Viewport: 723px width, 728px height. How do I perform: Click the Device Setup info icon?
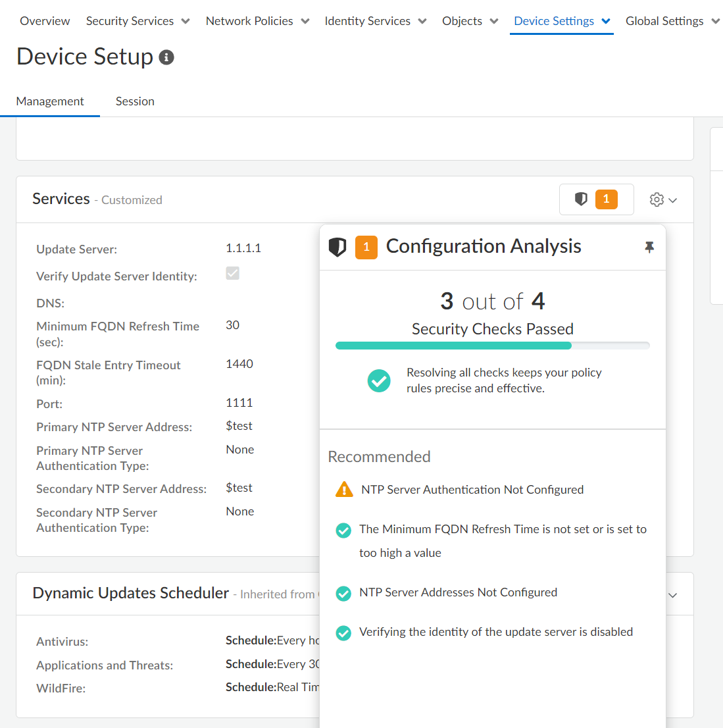[x=167, y=58]
